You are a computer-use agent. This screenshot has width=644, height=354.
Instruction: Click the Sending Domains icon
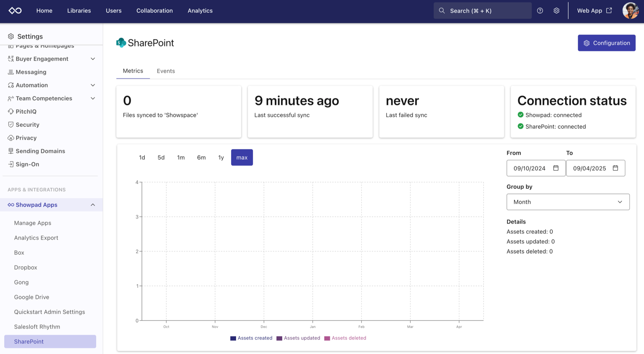pyautogui.click(x=11, y=151)
